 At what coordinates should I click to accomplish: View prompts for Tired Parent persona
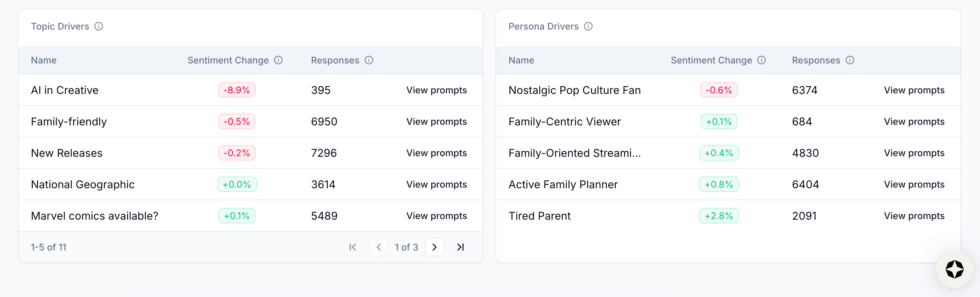[x=914, y=216]
